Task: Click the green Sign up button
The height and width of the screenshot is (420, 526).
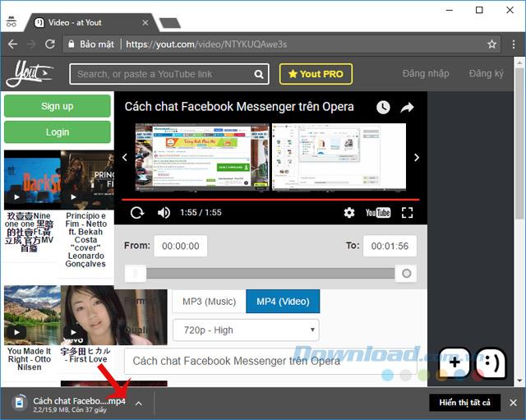Action: (58, 106)
